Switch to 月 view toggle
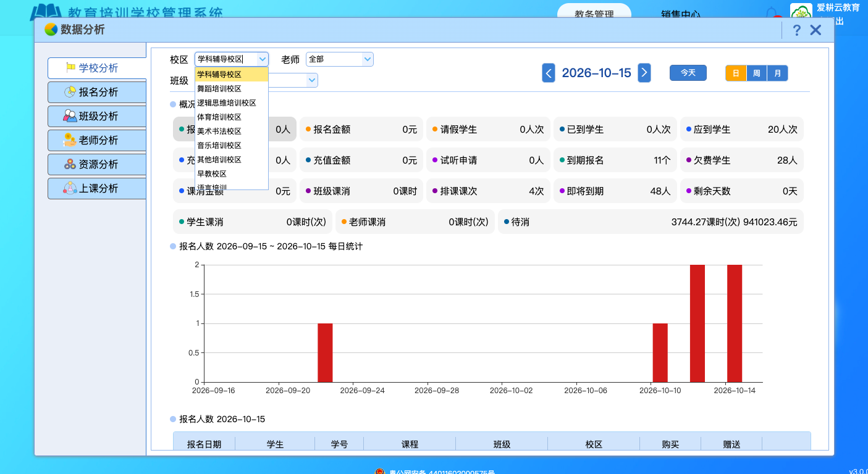Image resolution: width=868 pixels, height=474 pixels. [x=777, y=73]
